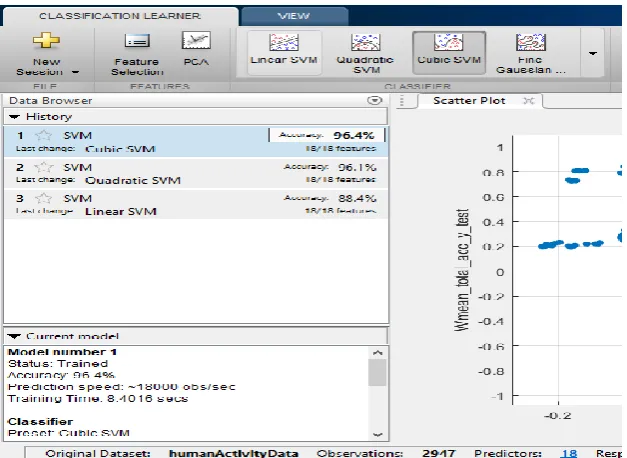Select the Quadratic SVM classifier

click(x=366, y=52)
